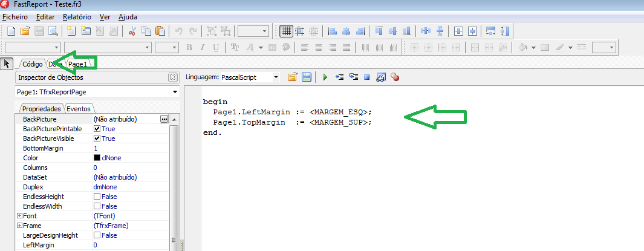
Task: Switch to the Eventos tab
Action: point(80,109)
